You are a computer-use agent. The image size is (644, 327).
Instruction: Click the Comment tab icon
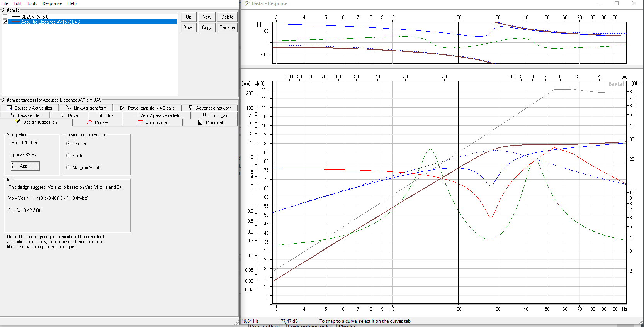pos(200,122)
